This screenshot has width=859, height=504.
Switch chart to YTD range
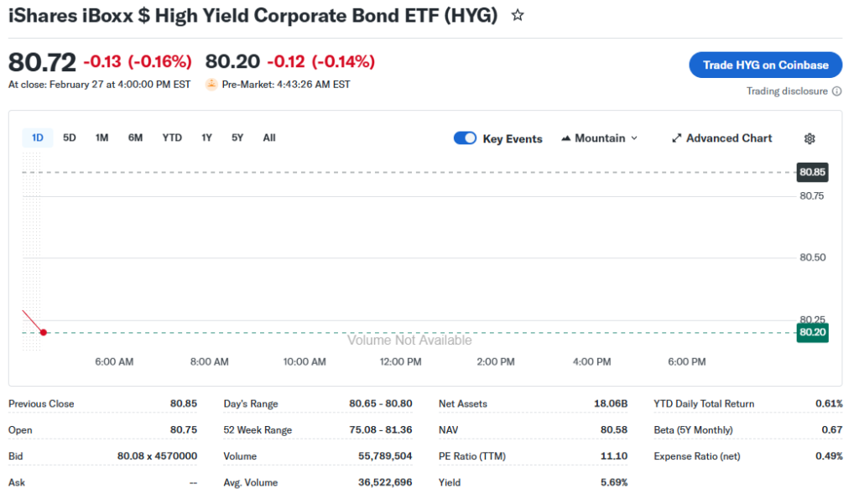pyautogui.click(x=172, y=138)
